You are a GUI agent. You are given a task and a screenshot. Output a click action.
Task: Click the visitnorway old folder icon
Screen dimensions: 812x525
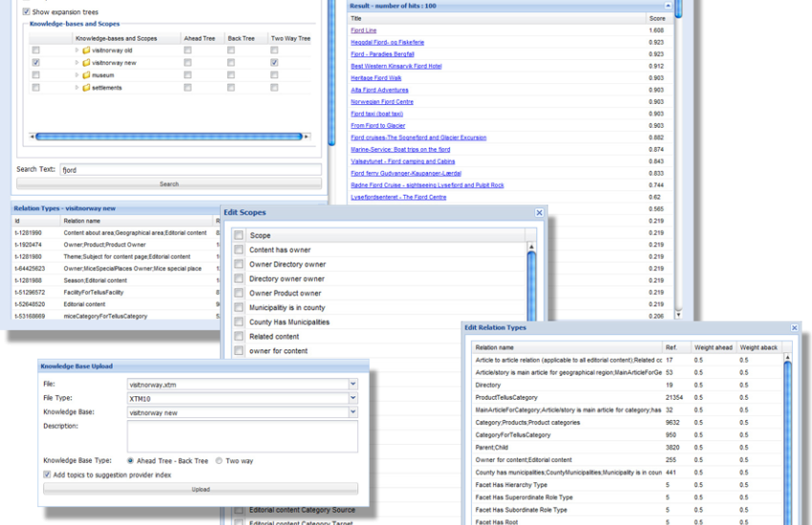point(86,50)
